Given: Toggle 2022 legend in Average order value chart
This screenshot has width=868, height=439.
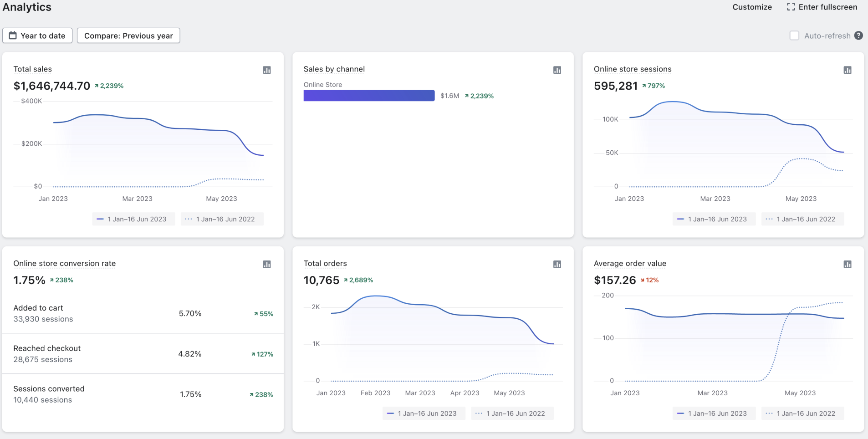Looking at the screenshot, I should [802, 413].
